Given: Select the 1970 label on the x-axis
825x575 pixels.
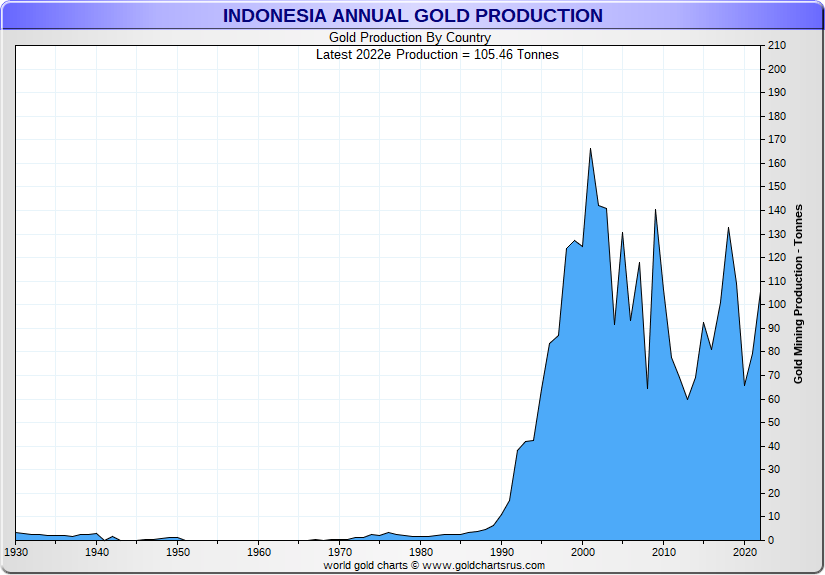Looking at the screenshot, I should tap(339, 551).
